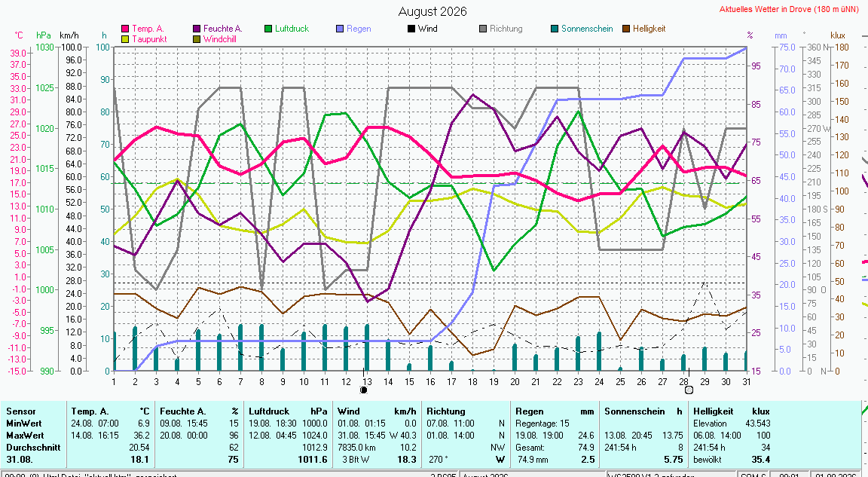Select the Luftdruck column header in table
Image resolution: width=868 pixels, height=477 pixels.
(268, 411)
